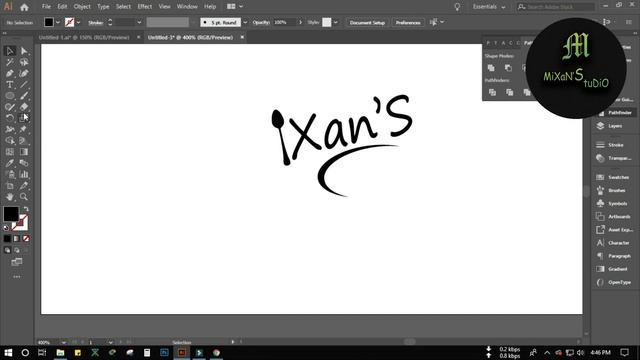Screen dimensions: 640x360
Task: Open the graphic Style dropdown
Action: (336, 22)
